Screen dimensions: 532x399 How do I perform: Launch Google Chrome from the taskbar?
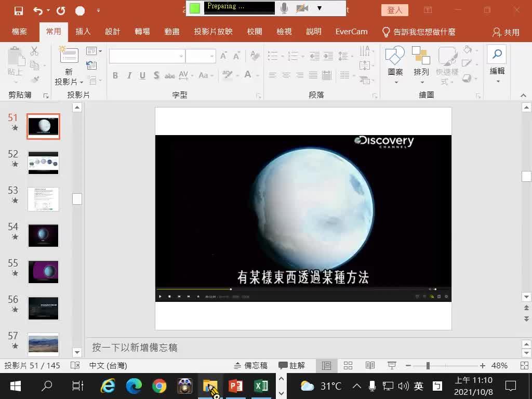[x=159, y=386]
